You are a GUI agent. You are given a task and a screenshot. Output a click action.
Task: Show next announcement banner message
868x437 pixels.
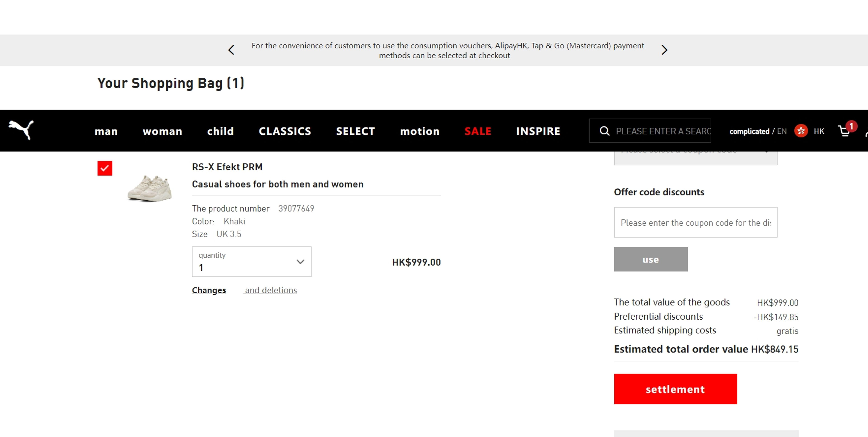point(664,50)
